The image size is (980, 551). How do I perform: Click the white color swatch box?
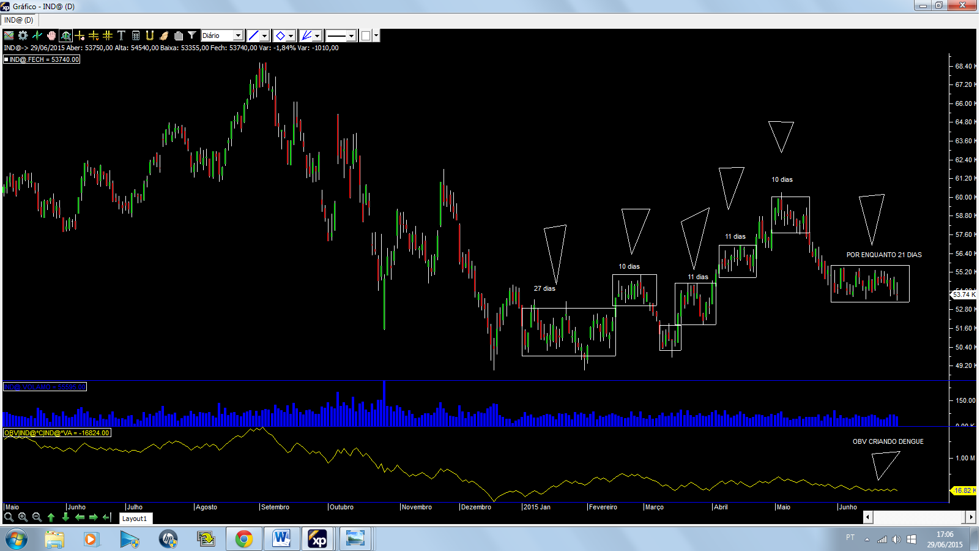pyautogui.click(x=366, y=36)
